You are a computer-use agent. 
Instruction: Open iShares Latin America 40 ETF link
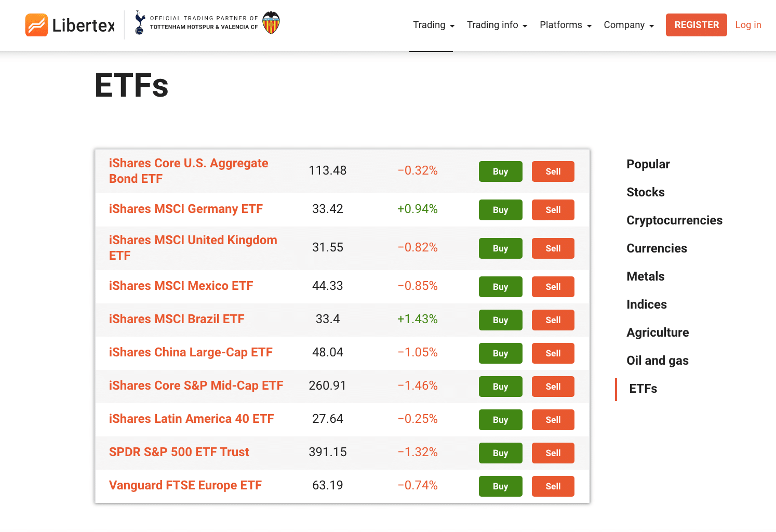coord(192,419)
